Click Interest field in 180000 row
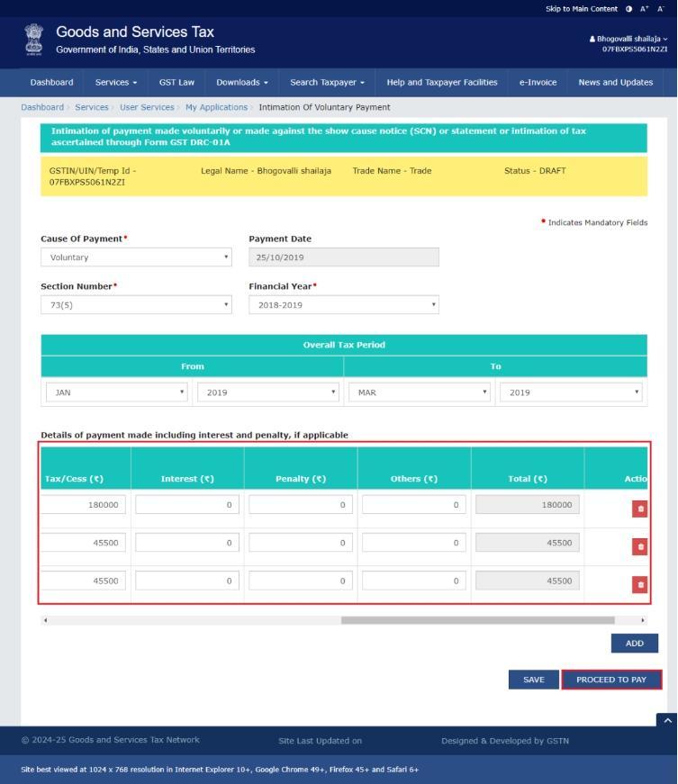Image resolution: width=678 pixels, height=784 pixels. [x=187, y=504]
